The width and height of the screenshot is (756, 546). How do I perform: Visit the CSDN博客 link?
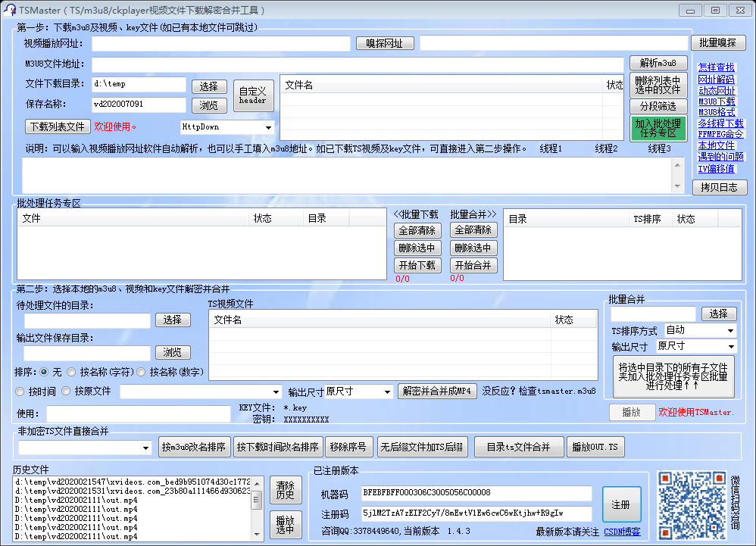click(622, 532)
